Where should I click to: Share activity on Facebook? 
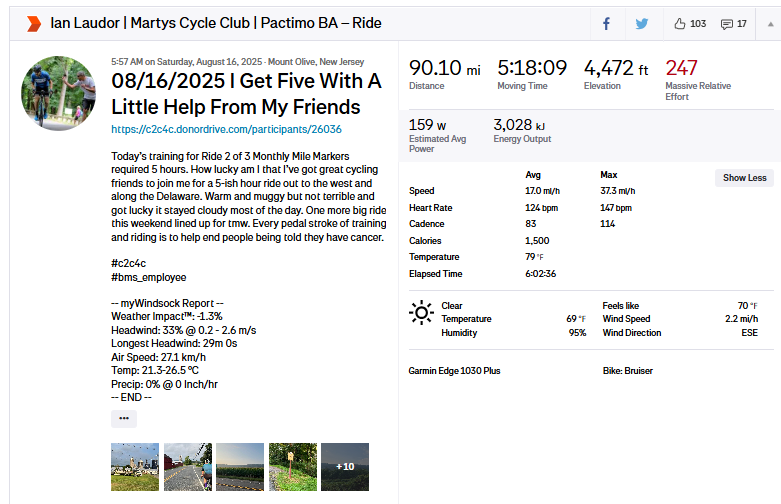(x=606, y=23)
